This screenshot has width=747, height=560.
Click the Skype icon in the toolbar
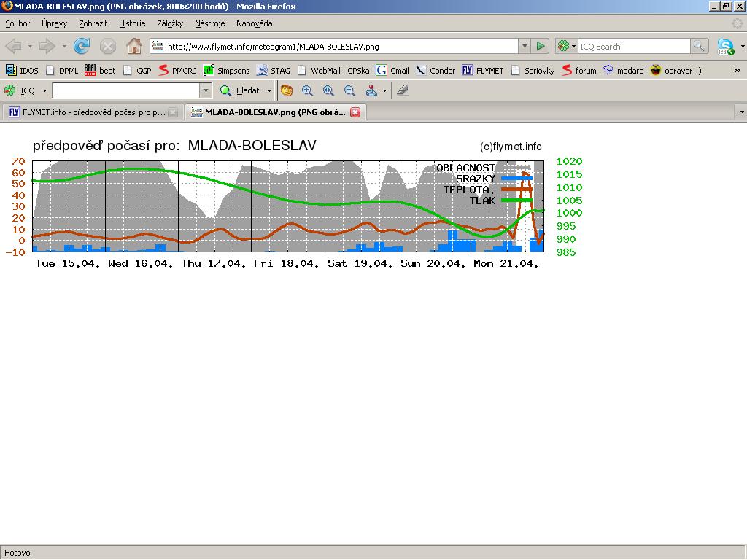point(724,47)
